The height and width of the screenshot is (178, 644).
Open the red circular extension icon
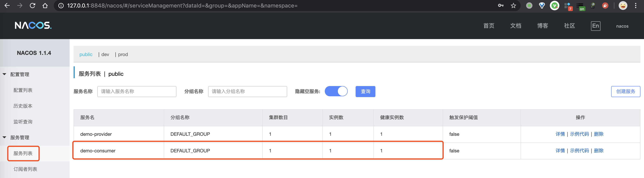(x=605, y=6)
